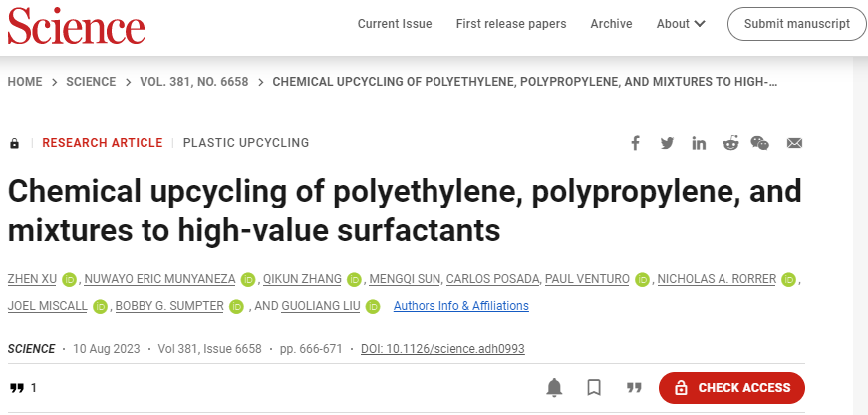Open the Archive menu item
Image resolution: width=868 pixels, height=415 pixels.
pyautogui.click(x=611, y=24)
